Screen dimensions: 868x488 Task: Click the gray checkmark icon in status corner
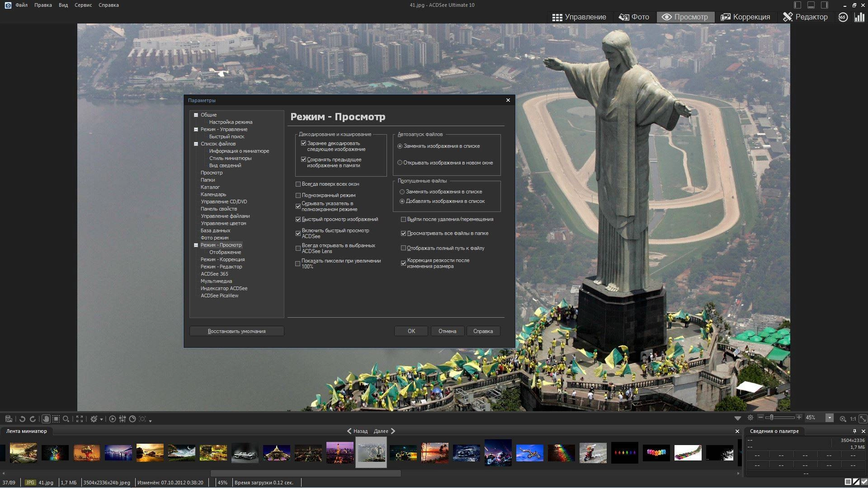pos(864,482)
